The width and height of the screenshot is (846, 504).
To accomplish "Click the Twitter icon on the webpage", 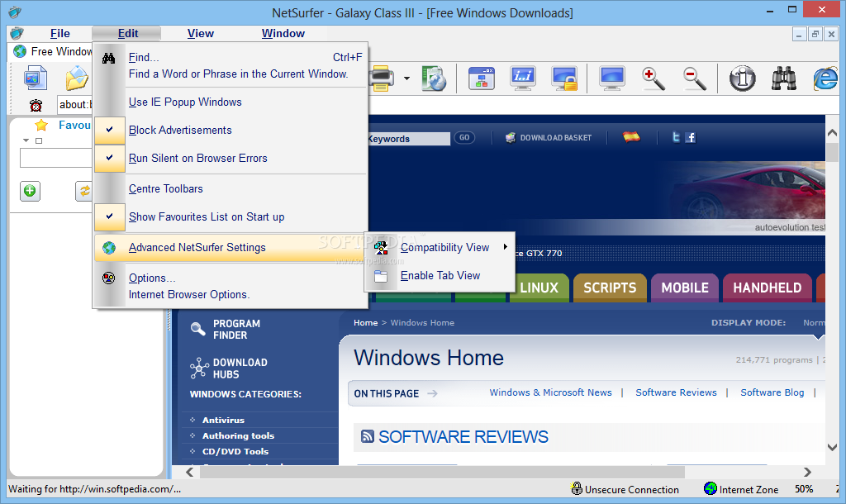I will 676,138.
